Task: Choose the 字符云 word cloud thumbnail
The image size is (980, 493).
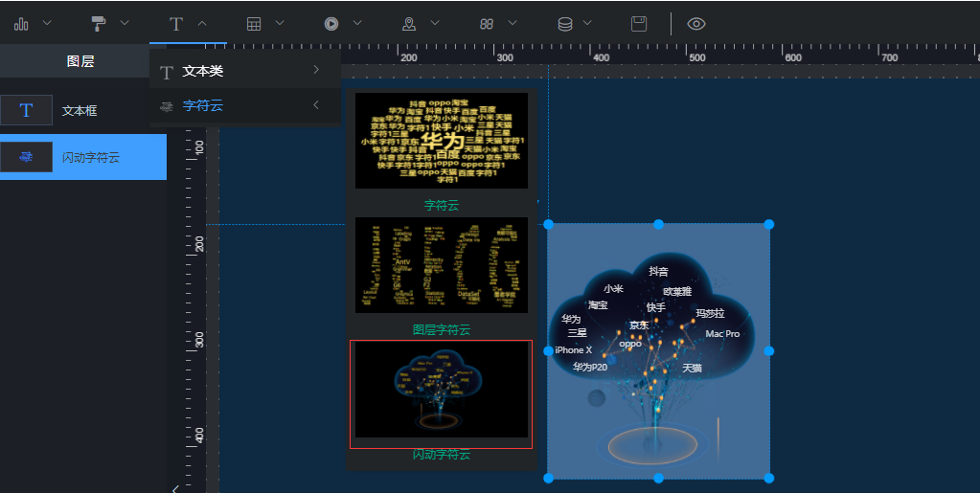Action: point(442,141)
